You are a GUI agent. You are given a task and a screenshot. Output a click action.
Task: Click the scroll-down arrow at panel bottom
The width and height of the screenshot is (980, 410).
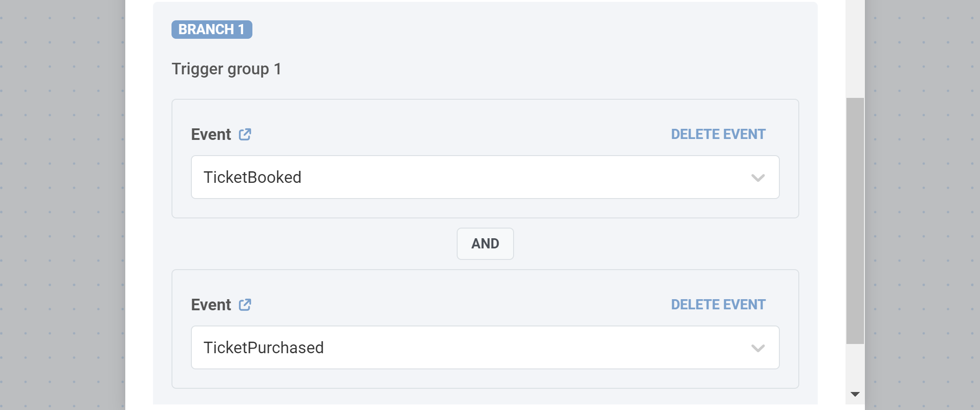(855, 394)
